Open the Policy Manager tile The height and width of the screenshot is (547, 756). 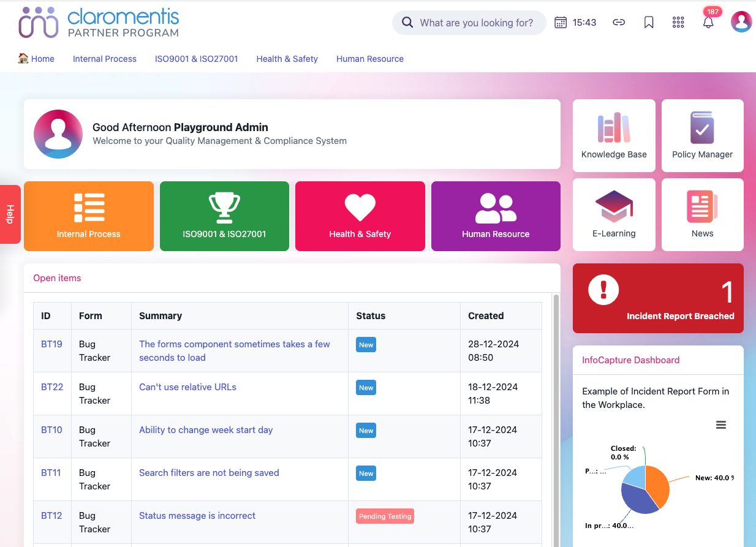[702, 135]
